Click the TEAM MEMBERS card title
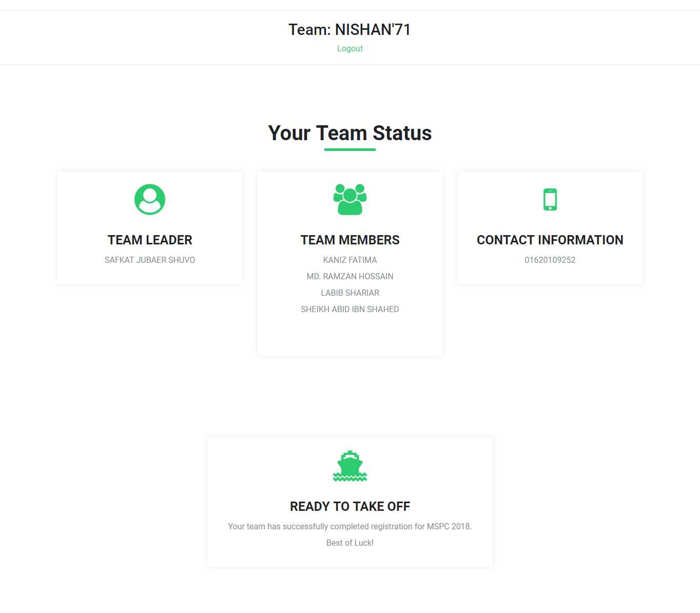Image resolution: width=700 pixels, height=613 pixels. coord(350,240)
